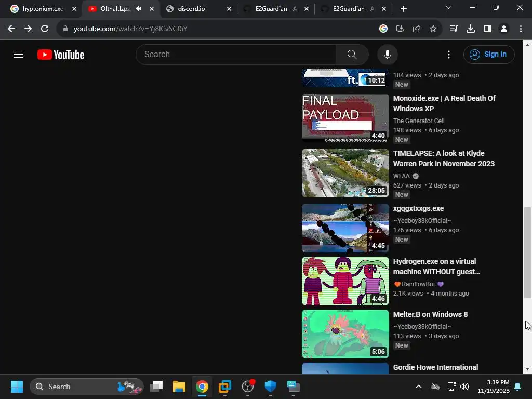Share this page icon
Image resolution: width=532 pixels, height=399 pixels.
point(417,29)
